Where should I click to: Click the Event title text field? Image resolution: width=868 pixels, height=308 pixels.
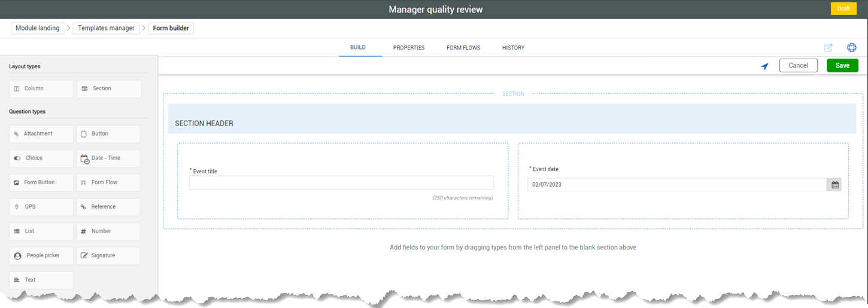coord(341,183)
